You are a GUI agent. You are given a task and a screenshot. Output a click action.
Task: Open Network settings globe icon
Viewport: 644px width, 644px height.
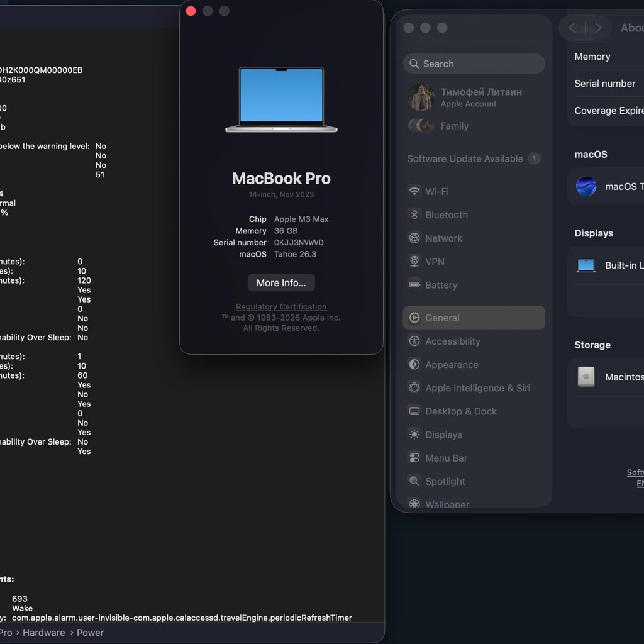point(414,238)
